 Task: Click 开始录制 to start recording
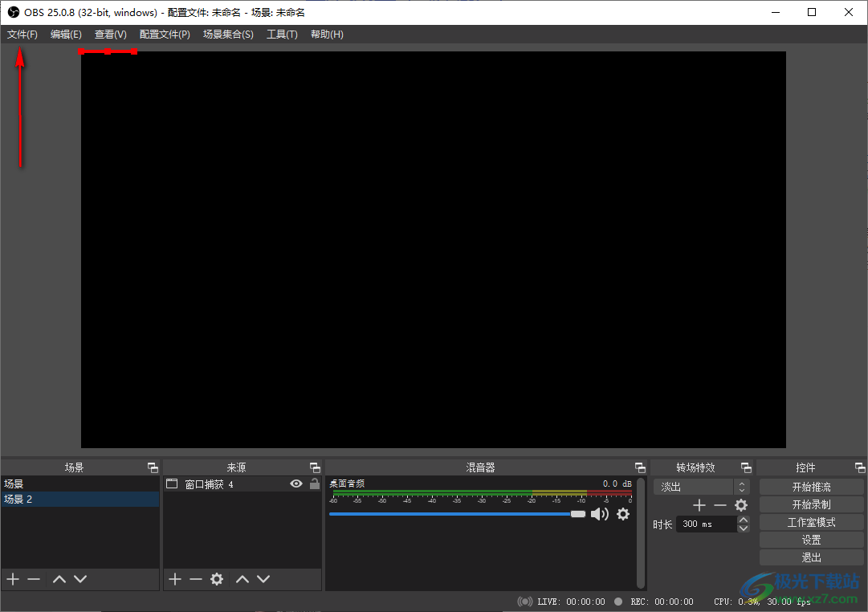[811, 504]
